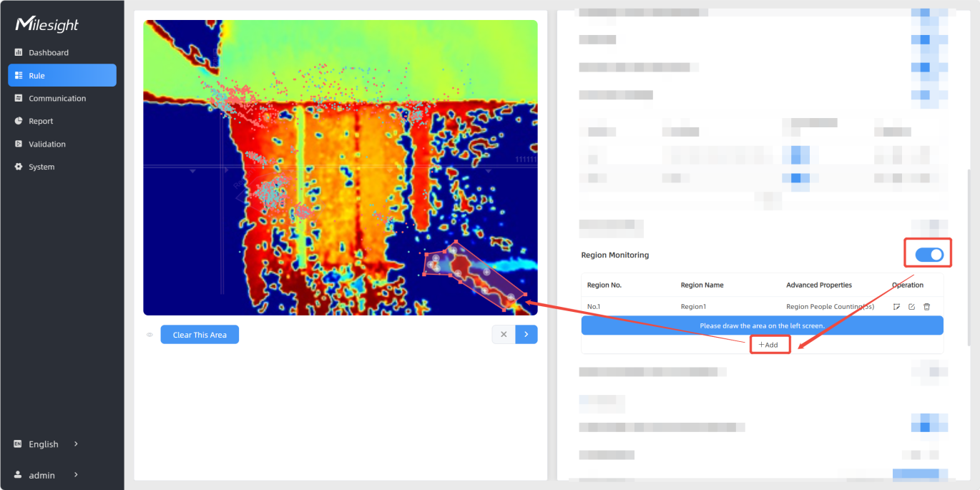This screenshot has height=490, width=980.
Task: Click the Report pie chart icon
Action: [19, 121]
